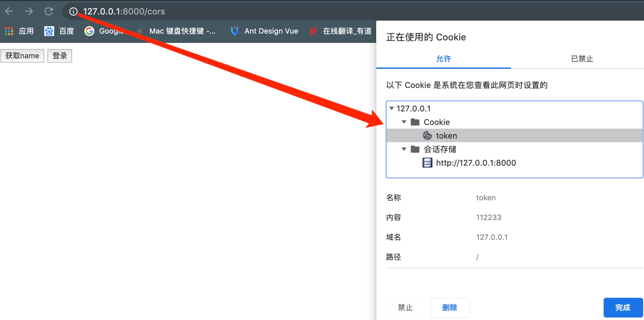Open the Youdao translation bookmark

click(x=341, y=31)
